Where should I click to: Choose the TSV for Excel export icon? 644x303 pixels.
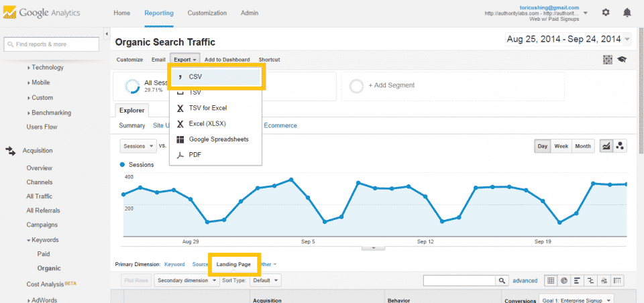(x=180, y=108)
